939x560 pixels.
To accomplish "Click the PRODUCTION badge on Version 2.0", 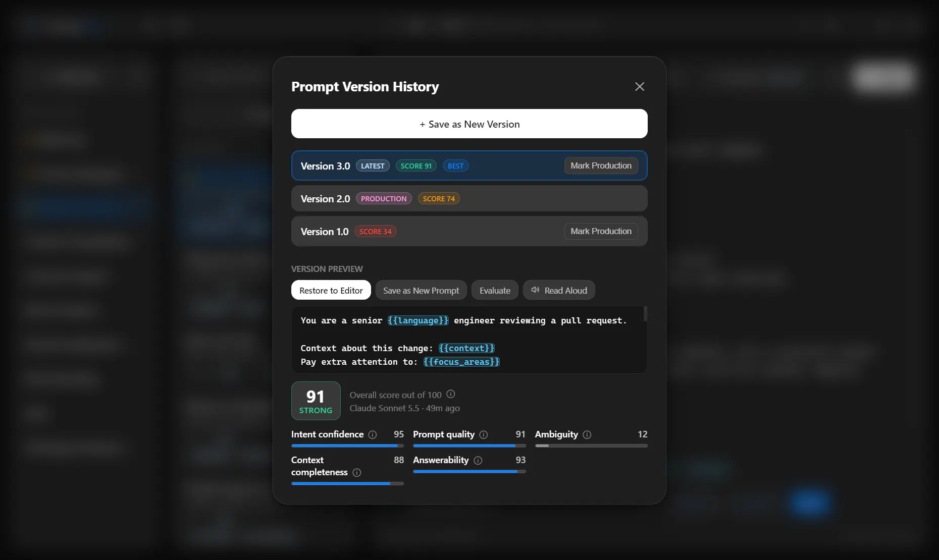I will point(384,199).
